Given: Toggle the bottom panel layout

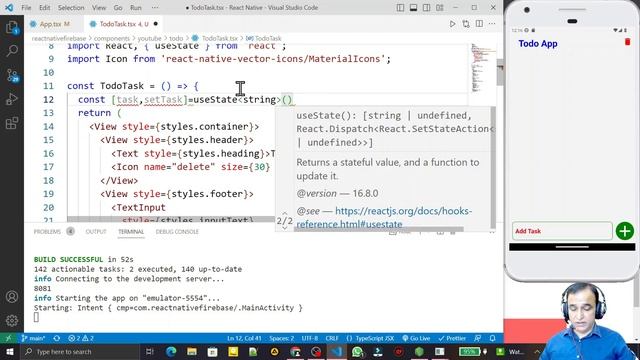Looking at the screenshot, I should point(413,8).
